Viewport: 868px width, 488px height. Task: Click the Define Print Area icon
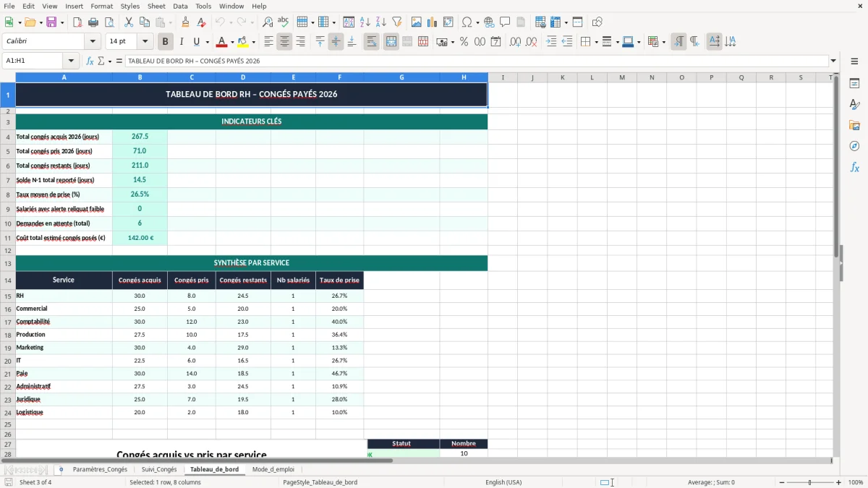(x=540, y=22)
